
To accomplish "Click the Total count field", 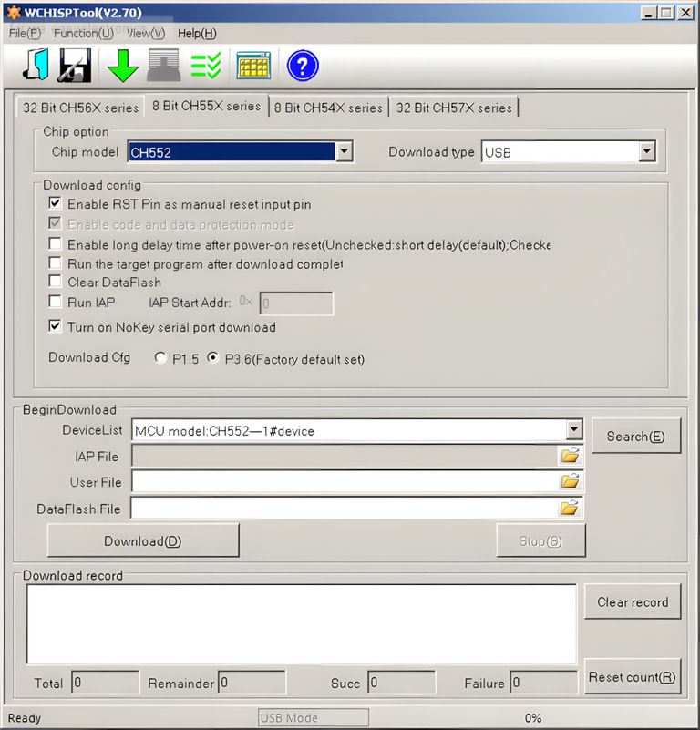I will point(105,683).
